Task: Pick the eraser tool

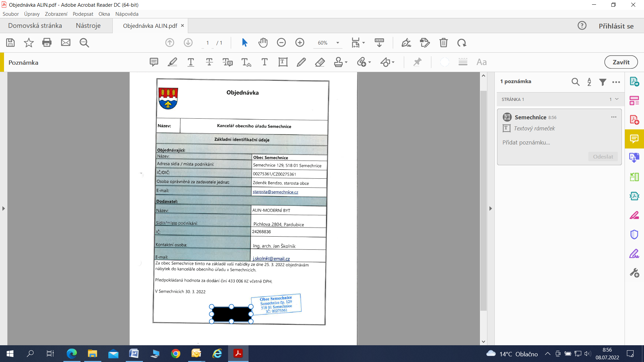Action: 320,62
